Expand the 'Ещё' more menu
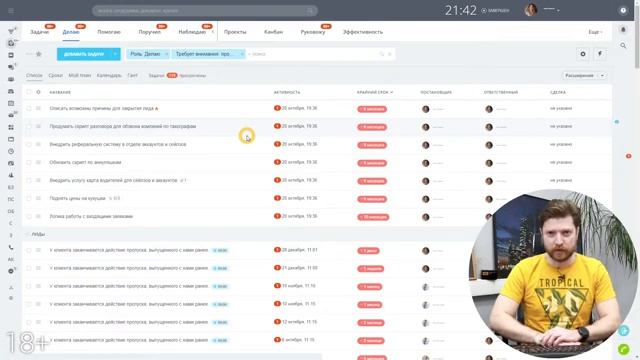The width and height of the screenshot is (640, 360). (595, 32)
